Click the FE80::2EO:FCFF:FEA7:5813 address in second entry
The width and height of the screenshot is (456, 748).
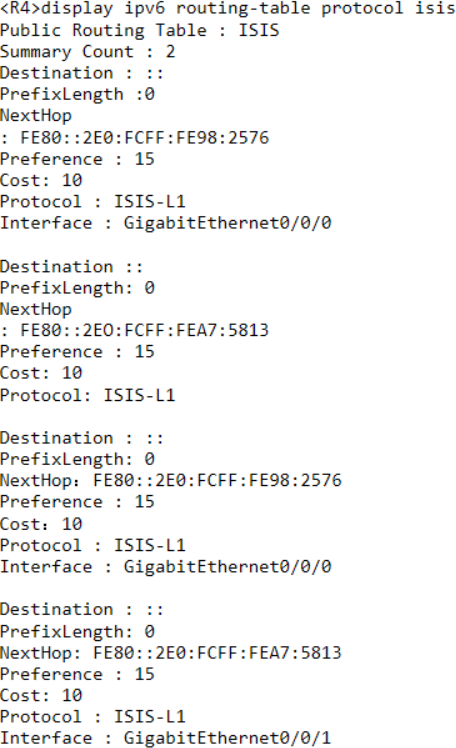click(x=145, y=330)
